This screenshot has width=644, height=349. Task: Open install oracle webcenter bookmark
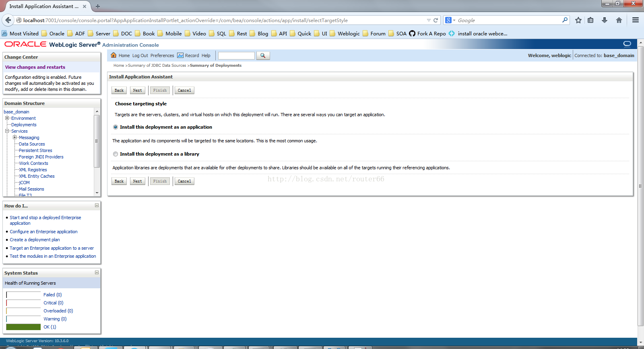tap(478, 33)
